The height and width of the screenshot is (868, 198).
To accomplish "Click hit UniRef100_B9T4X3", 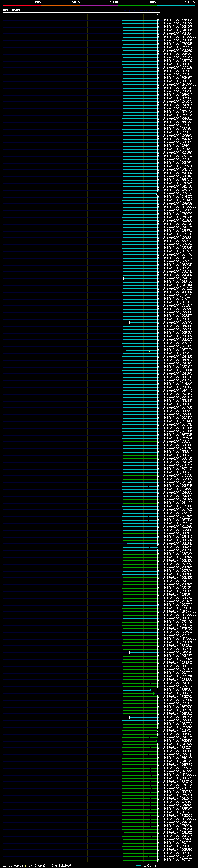I will pos(178,469).
